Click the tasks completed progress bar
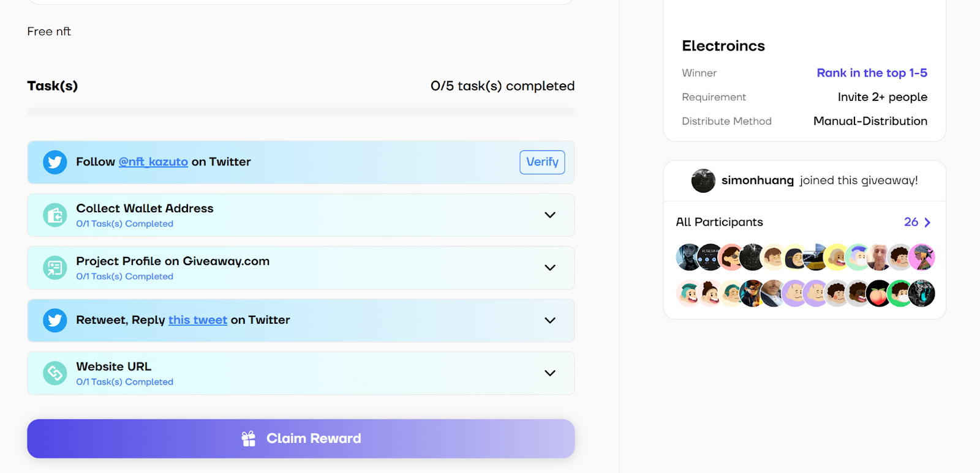The height and width of the screenshot is (473, 980). pos(301,112)
